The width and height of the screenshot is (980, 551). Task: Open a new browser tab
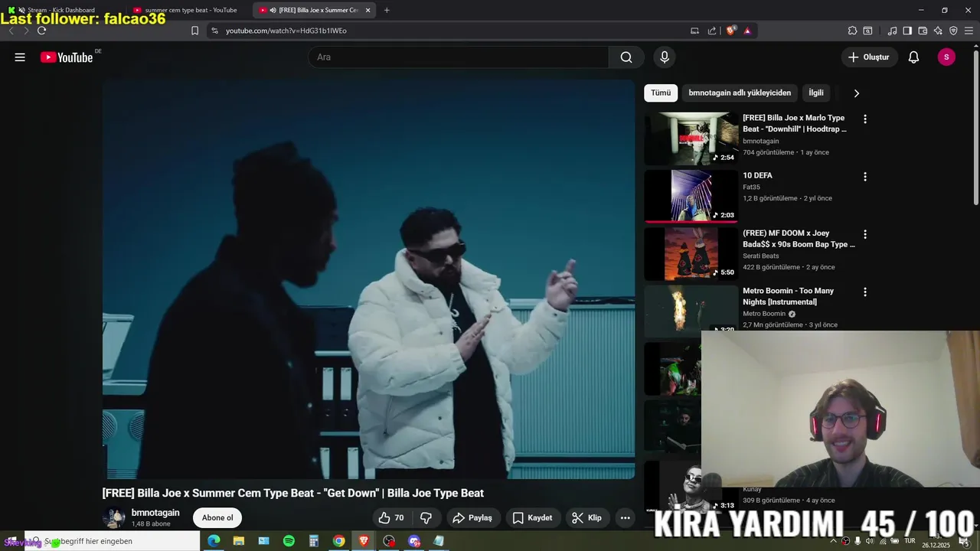pos(387,10)
